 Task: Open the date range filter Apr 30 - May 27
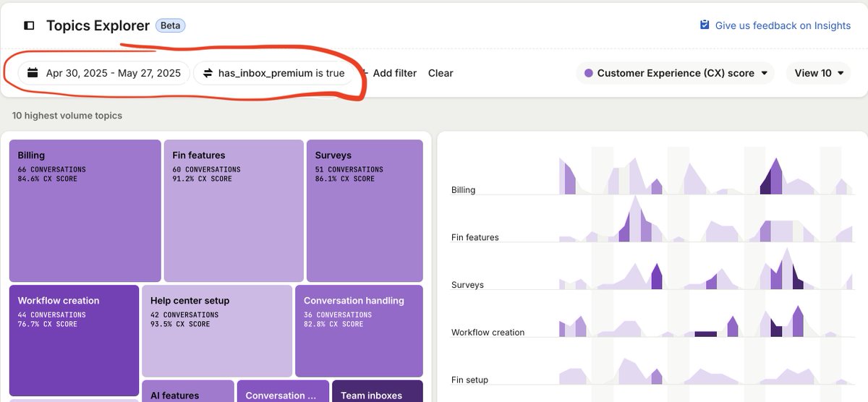pyautogui.click(x=104, y=73)
